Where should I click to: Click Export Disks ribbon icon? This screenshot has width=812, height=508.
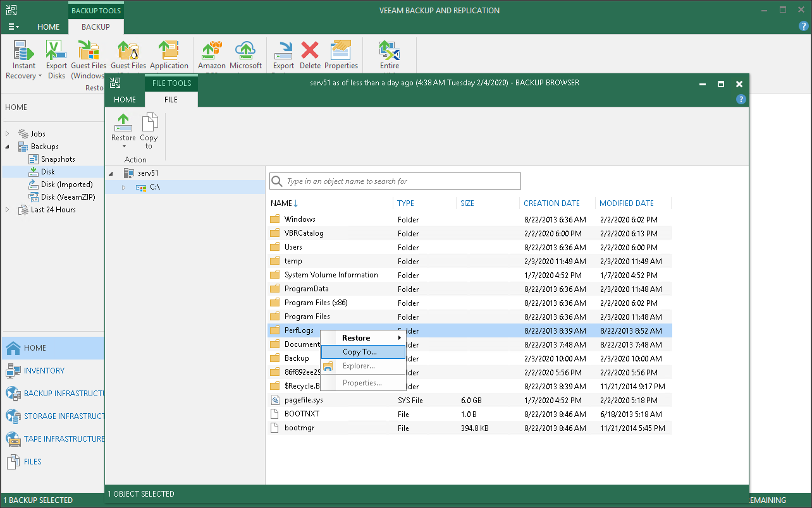point(56,51)
